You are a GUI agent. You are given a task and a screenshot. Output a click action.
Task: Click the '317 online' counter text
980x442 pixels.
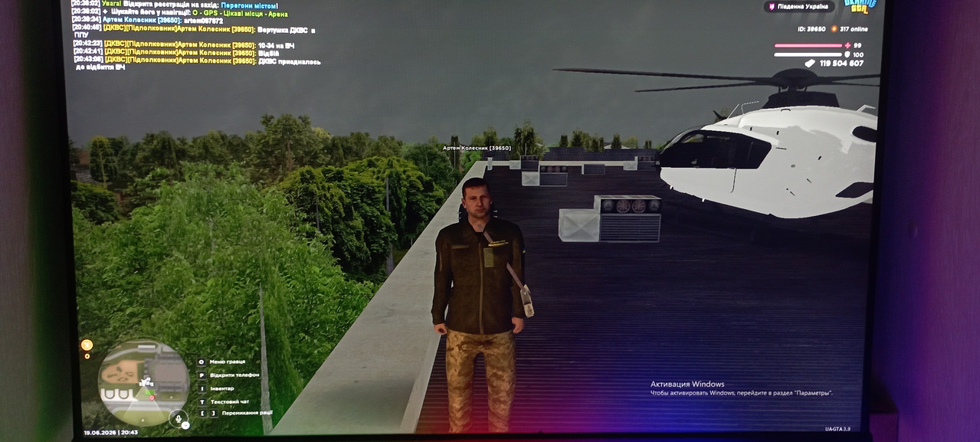[854, 29]
